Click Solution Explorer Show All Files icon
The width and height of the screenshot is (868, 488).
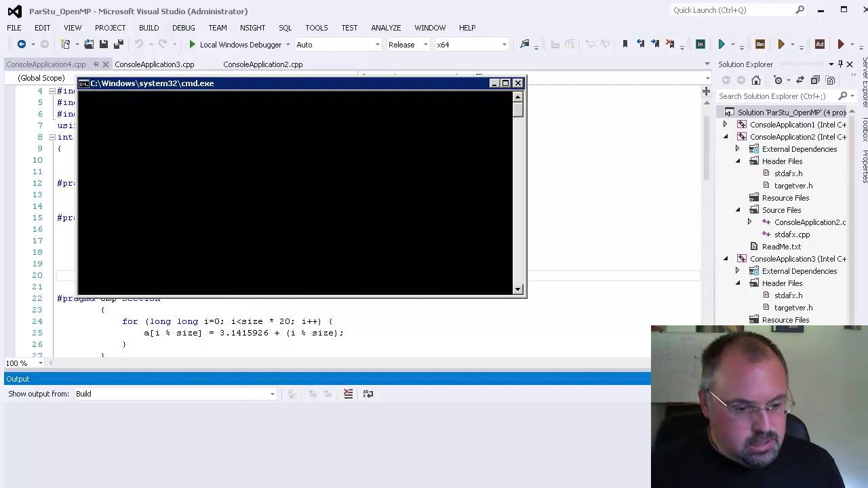click(x=830, y=80)
